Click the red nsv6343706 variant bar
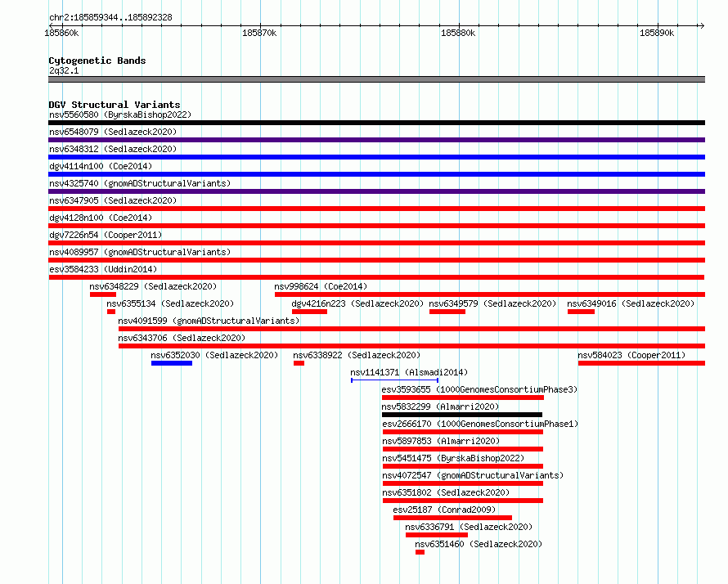The height and width of the screenshot is (584, 728). [411, 346]
